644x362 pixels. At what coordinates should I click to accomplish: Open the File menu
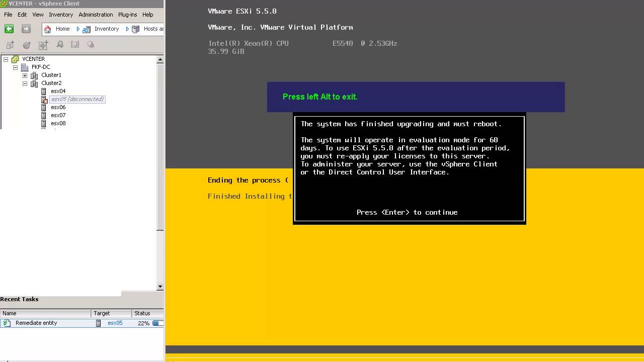[x=8, y=15]
